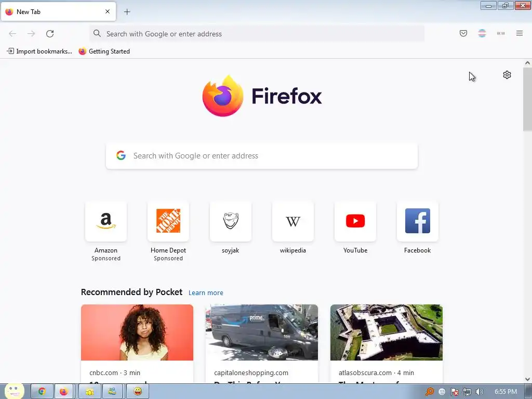Open the people-icon taskbar application
The image size is (532, 399).
click(x=112, y=391)
